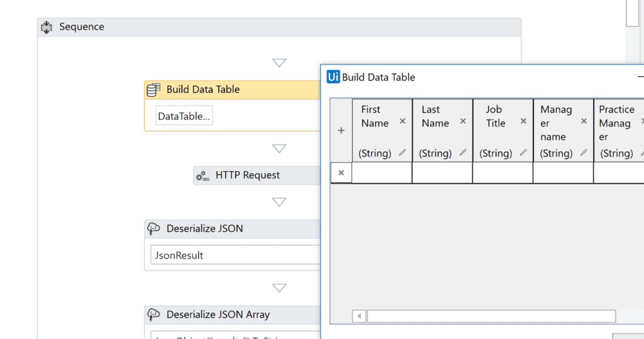Click the drop arrow above Build Data Table

(279, 63)
